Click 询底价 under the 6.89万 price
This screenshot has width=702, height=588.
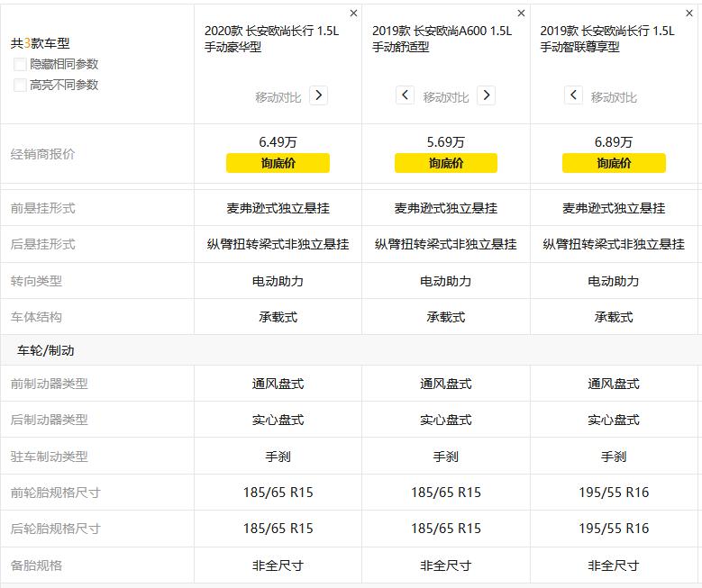pyautogui.click(x=614, y=163)
